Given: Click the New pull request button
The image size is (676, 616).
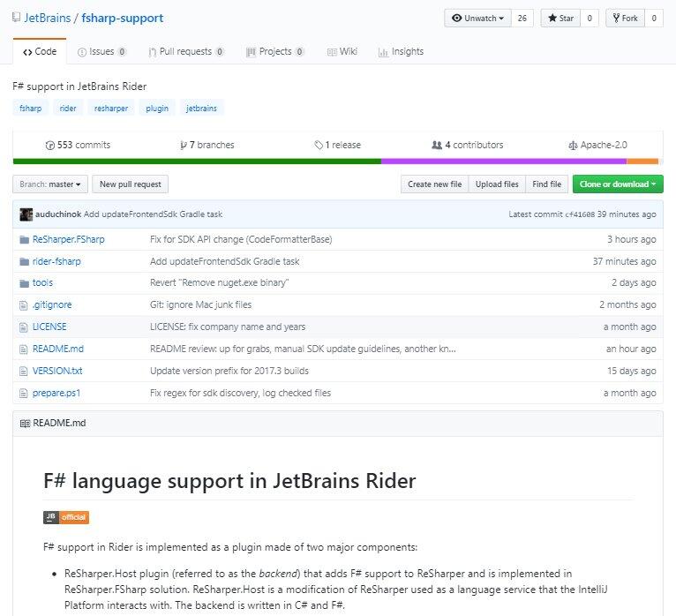Looking at the screenshot, I should click(130, 184).
